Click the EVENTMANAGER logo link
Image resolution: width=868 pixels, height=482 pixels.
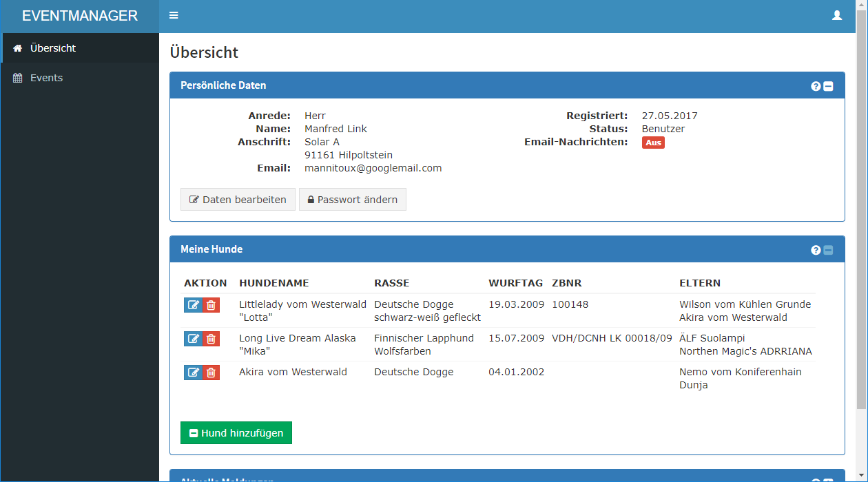pos(80,16)
